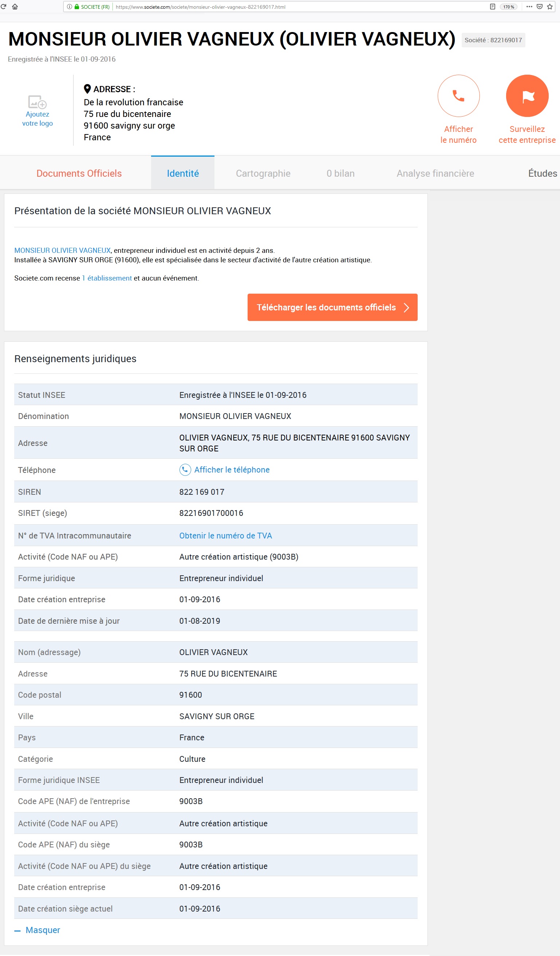Click the site information (i) icon
The width and height of the screenshot is (560, 956).
point(70,7)
